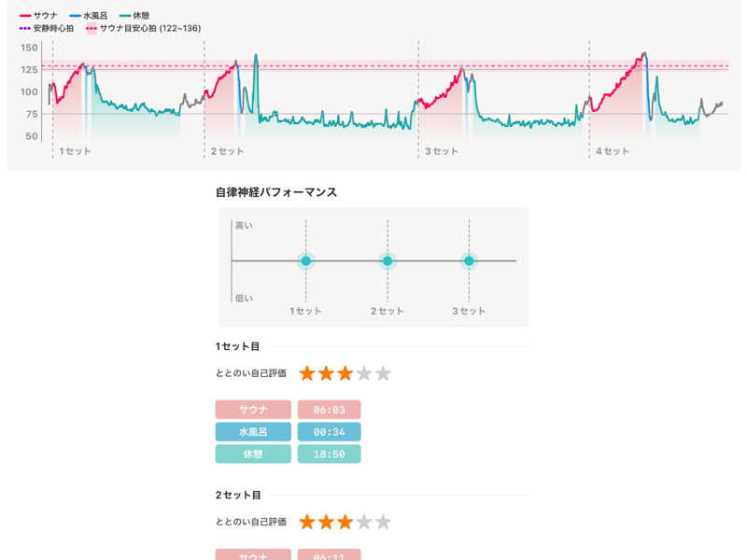747x560 pixels.
Task: Click the blue 水風呂 legend entry above the chart
Action: (x=88, y=16)
